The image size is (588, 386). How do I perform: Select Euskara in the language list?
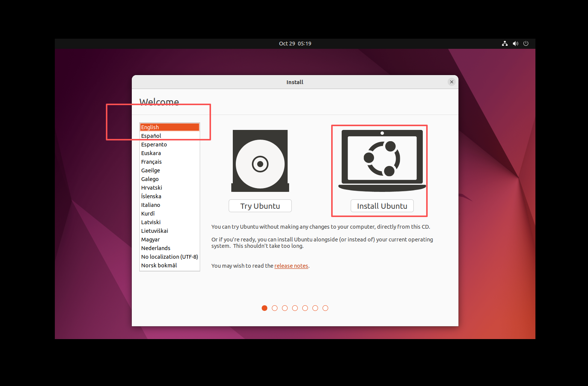170,153
